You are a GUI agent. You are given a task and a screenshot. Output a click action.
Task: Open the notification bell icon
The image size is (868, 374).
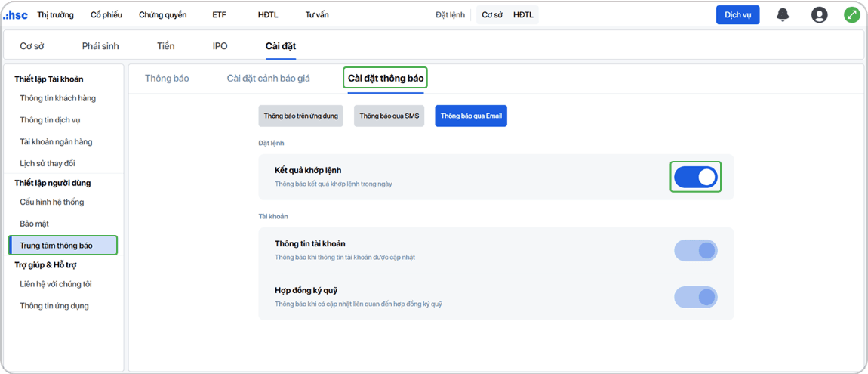[x=783, y=15]
